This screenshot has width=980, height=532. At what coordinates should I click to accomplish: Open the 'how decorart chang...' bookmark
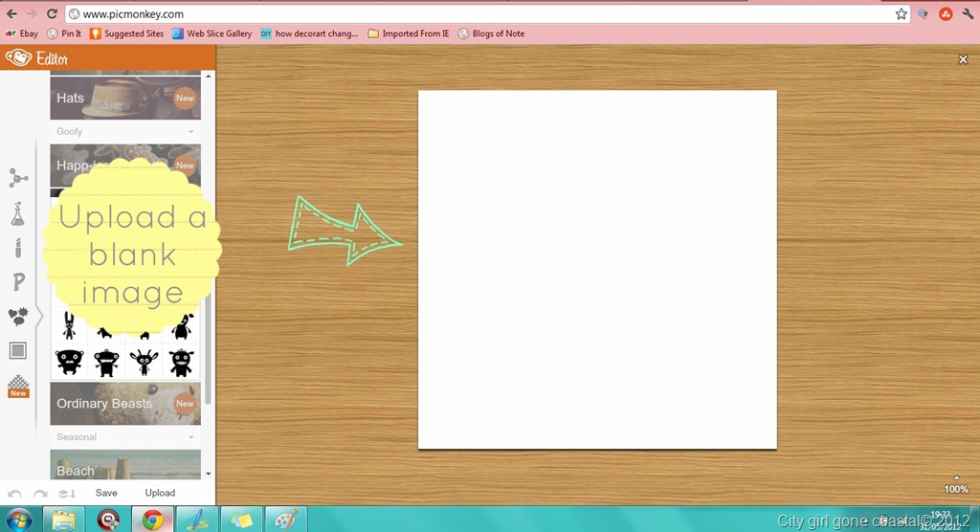pyautogui.click(x=309, y=33)
